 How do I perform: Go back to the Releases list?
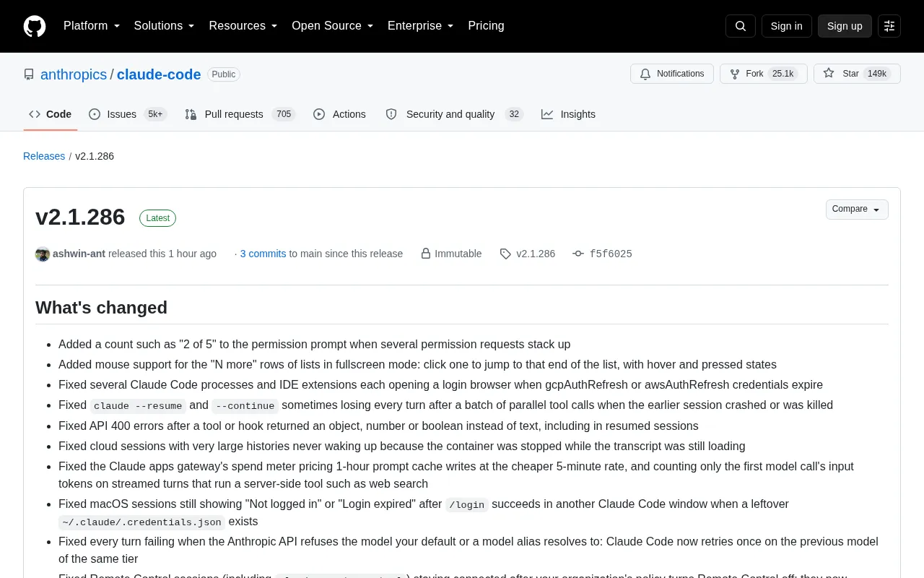coord(44,156)
